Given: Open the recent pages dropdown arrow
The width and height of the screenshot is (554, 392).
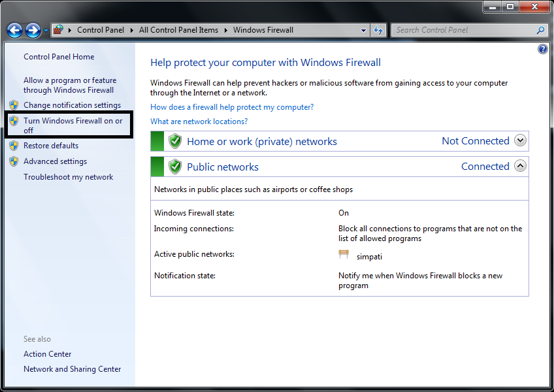Looking at the screenshot, I should tap(46, 31).
